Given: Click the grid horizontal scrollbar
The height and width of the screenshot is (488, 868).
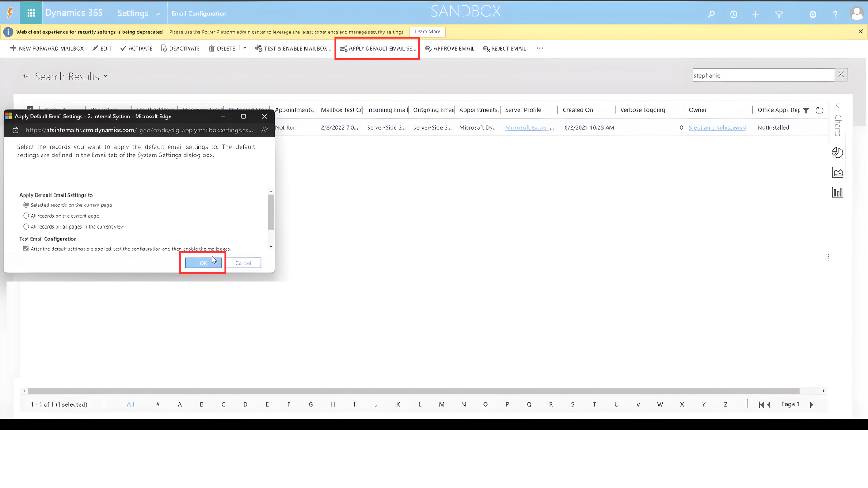Looking at the screenshot, I should pos(414,391).
